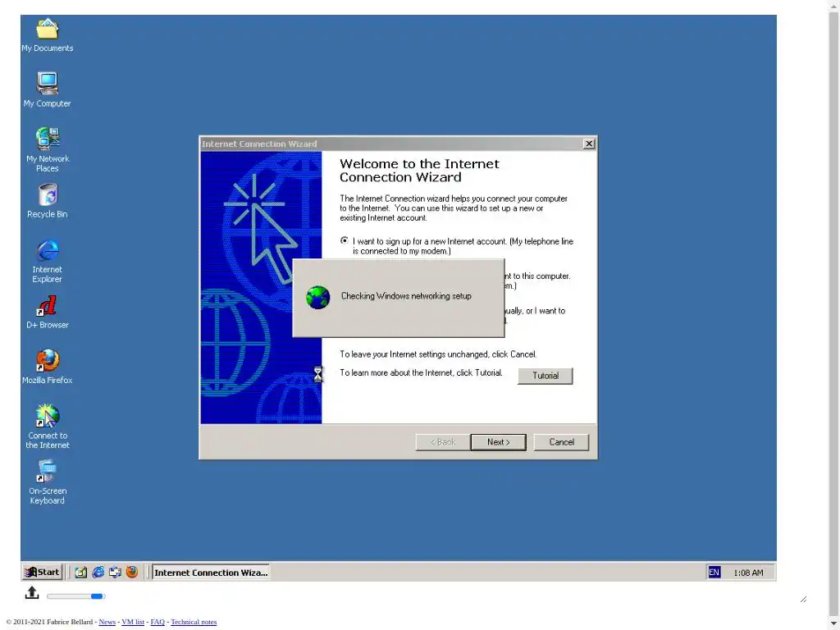Viewport: 840px width, 630px height.
Task: Click the 1:08 AM clock in tray
Action: [748, 573]
